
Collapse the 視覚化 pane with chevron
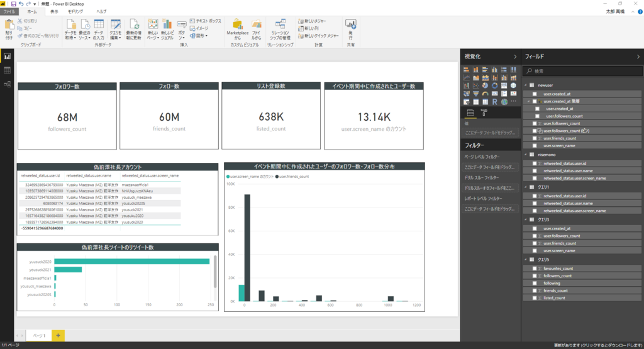click(x=515, y=57)
